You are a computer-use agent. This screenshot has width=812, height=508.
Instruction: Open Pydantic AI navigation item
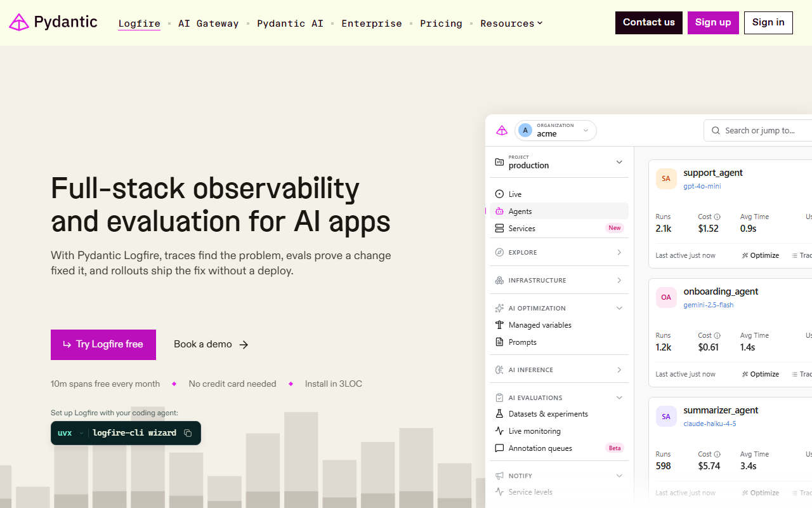(x=290, y=23)
